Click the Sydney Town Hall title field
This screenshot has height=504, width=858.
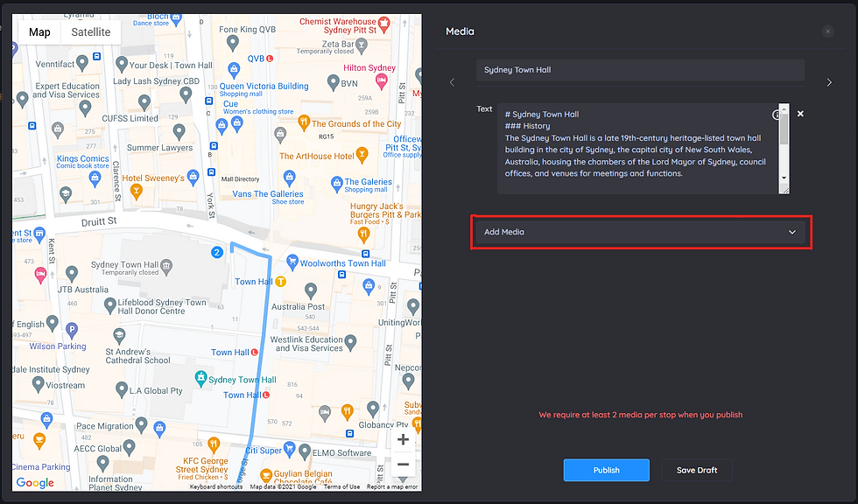tap(640, 70)
